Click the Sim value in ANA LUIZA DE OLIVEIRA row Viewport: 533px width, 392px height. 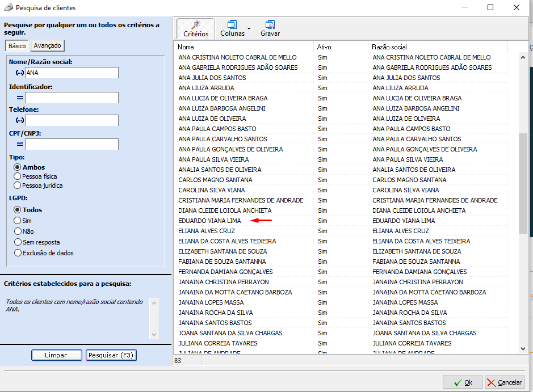click(x=322, y=119)
